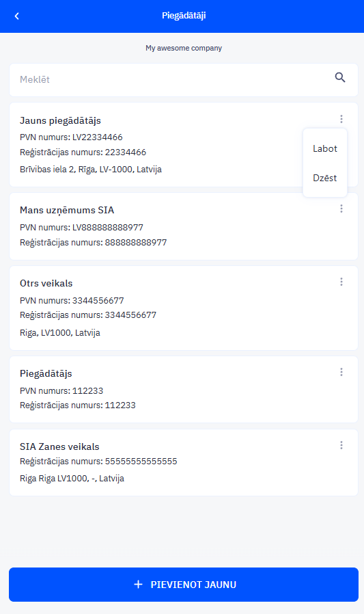
Task: Open three-dot menu for Otrs veikals
Action: click(341, 282)
